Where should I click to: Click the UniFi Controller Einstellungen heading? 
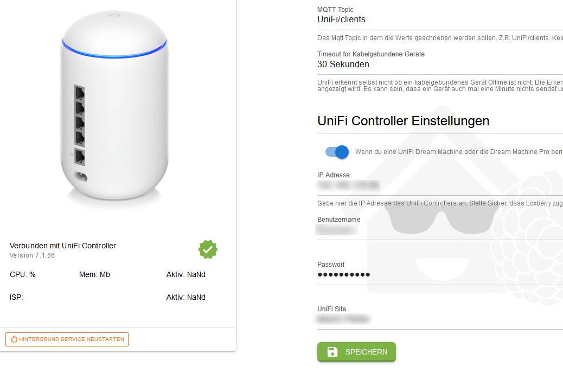pos(403,121)
